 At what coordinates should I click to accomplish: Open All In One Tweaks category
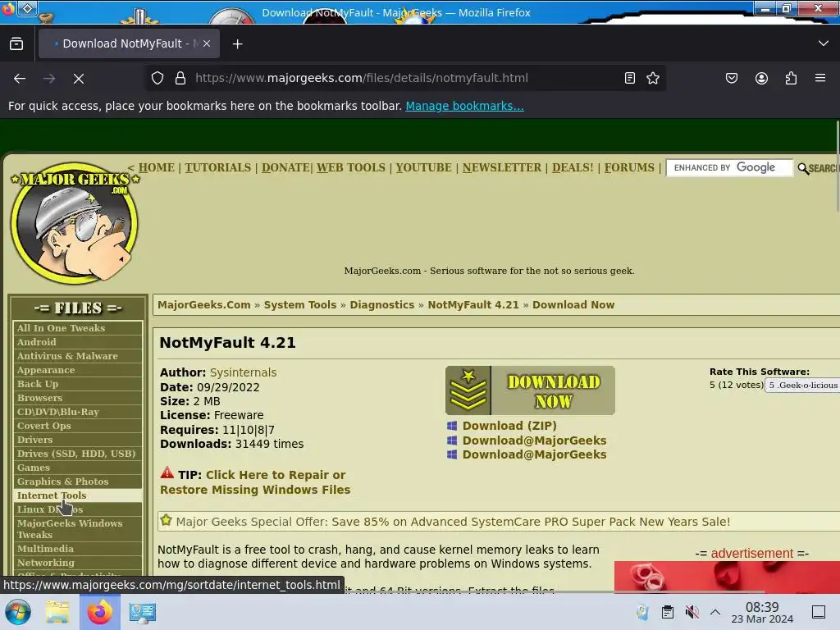[78, 328]
